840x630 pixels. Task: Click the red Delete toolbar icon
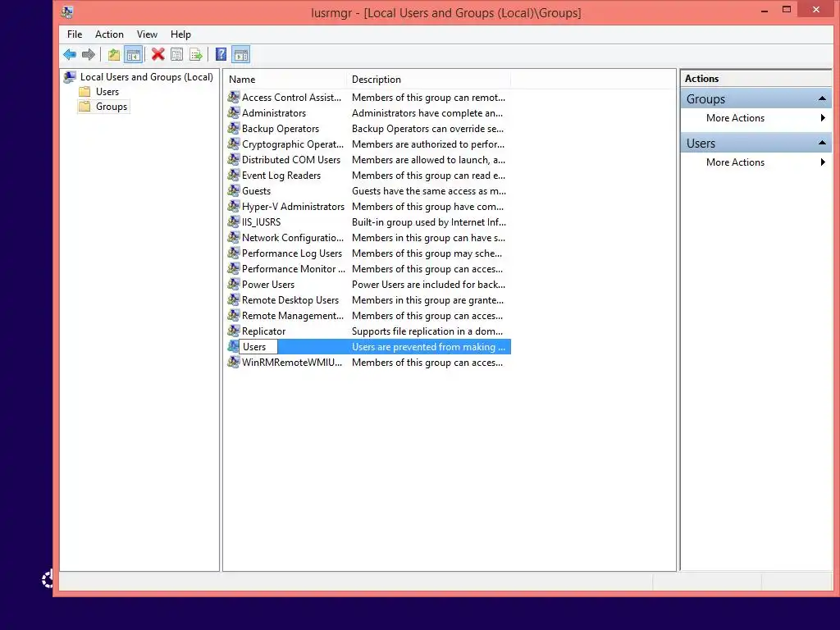157,54
